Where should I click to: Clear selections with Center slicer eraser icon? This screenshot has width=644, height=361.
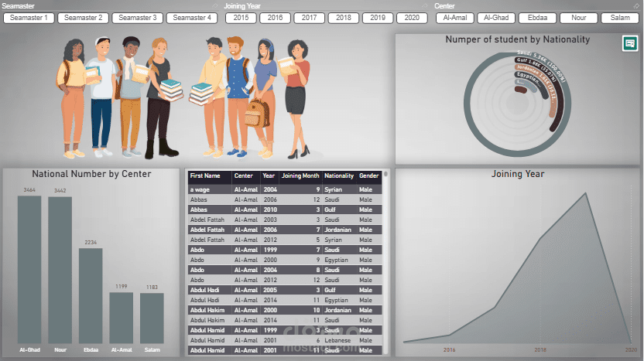click(x=636, y=5)
